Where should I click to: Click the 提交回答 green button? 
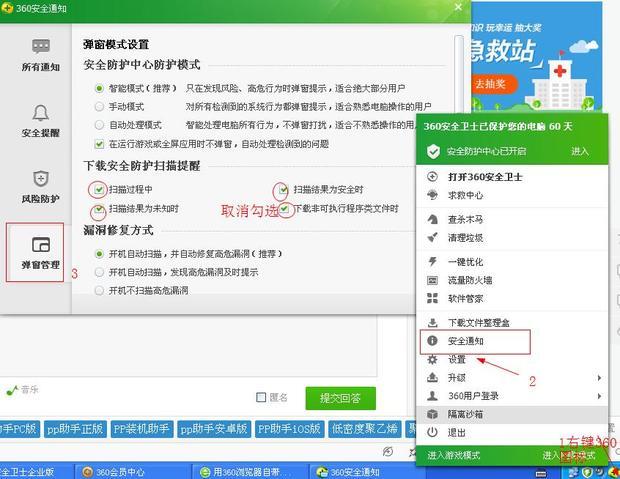point(340,398)
